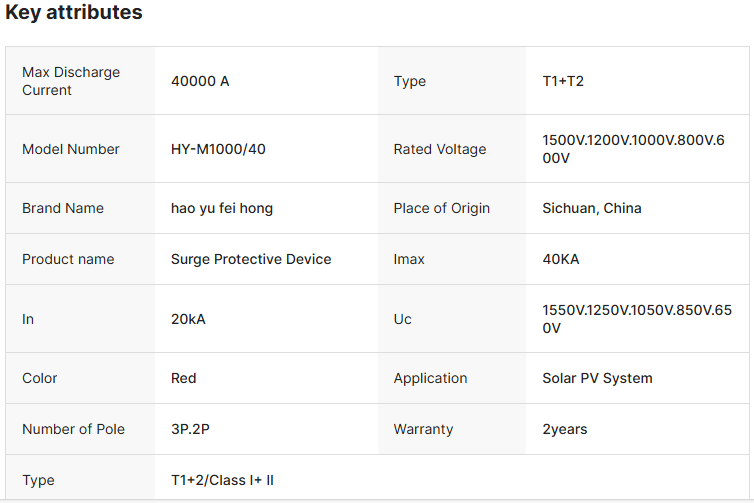Viewport: 754px width, 503px height.
Task: Click the 3P.2P pole value
Action: click(190, 429)
